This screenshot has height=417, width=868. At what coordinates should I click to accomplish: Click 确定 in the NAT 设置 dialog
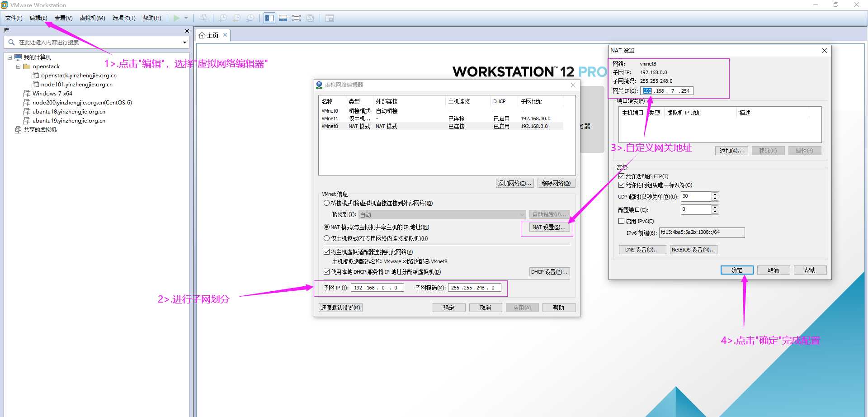[x=737, y=270]
